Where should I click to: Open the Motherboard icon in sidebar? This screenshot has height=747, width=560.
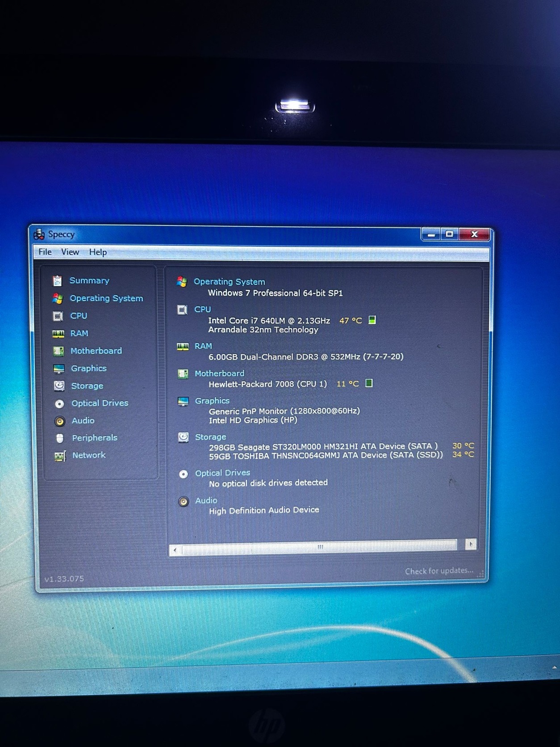click(59, 351)
